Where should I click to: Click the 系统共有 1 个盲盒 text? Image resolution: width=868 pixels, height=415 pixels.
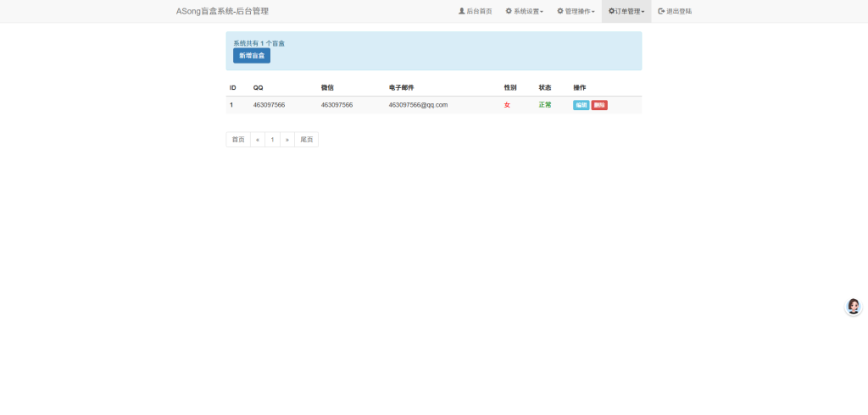click(259, 43)
